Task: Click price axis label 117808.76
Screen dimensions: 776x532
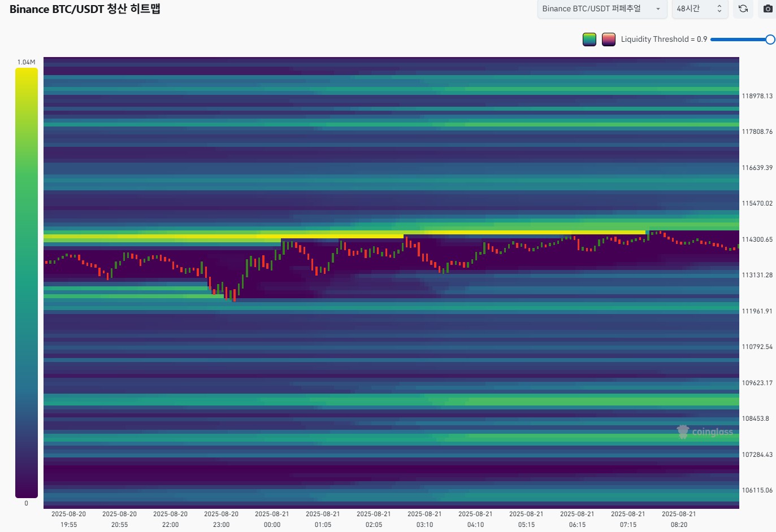Action: click(x=757, y=132)
